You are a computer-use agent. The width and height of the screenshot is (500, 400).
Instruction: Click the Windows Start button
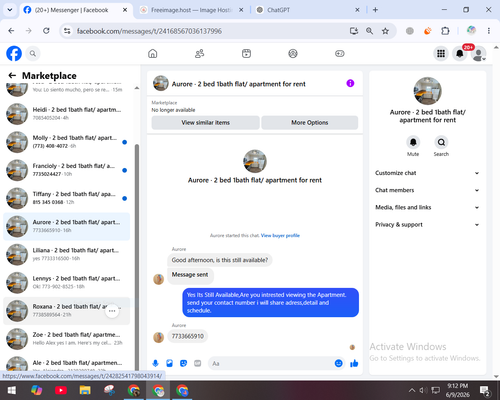point(12,390)
